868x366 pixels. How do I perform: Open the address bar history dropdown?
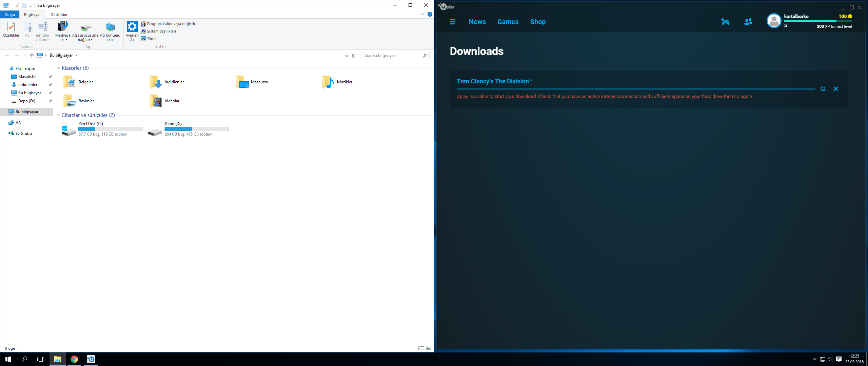pos(347,56)
